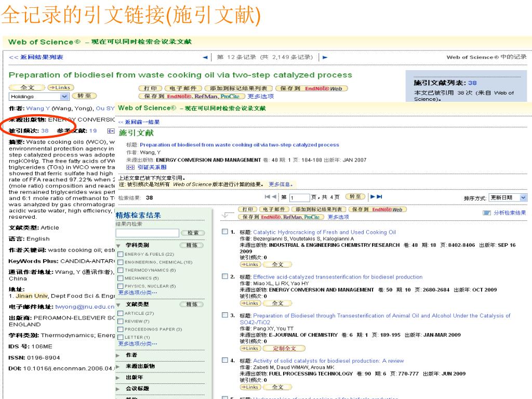Click 精炼 button beside 学科类别

pos(192,245)
